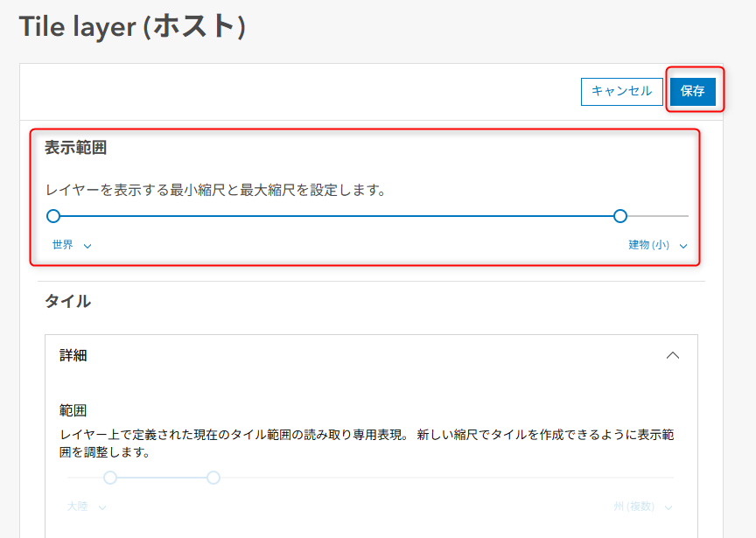The height and width of the screenshot is (538, 756).
Task: Select the minimum scale handle of 表示範囲 slider
Action: [x=53, y=216]
